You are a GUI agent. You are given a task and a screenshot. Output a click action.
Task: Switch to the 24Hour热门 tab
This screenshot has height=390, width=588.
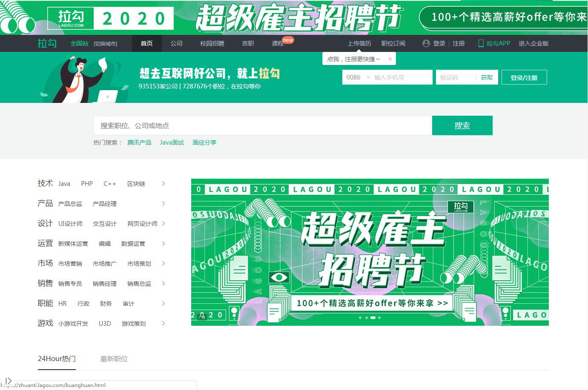57,359
